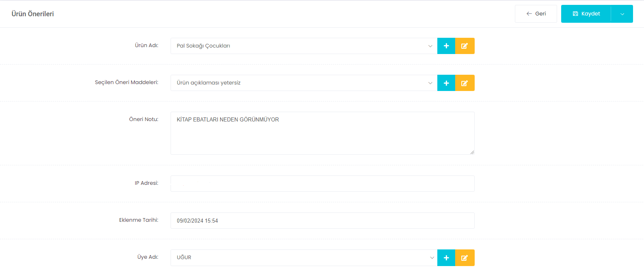
Task: Click the edit icon beside Üye Adı
Action: [465, 258]
